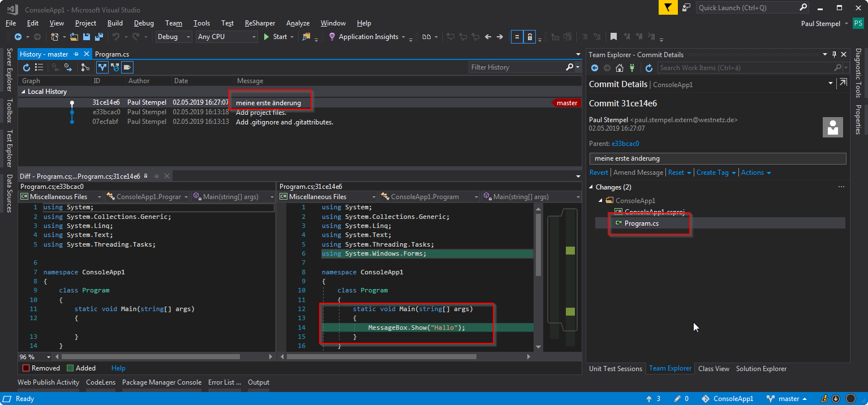Screen dimensions: 868x405
Task: Click the bookmark toolbar icon
Action: [x=613, y=37]
